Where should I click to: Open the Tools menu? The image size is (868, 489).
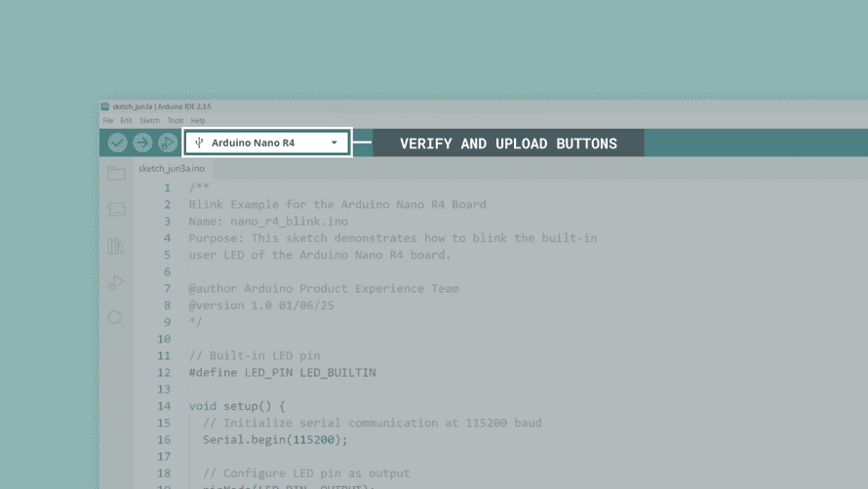176,121
